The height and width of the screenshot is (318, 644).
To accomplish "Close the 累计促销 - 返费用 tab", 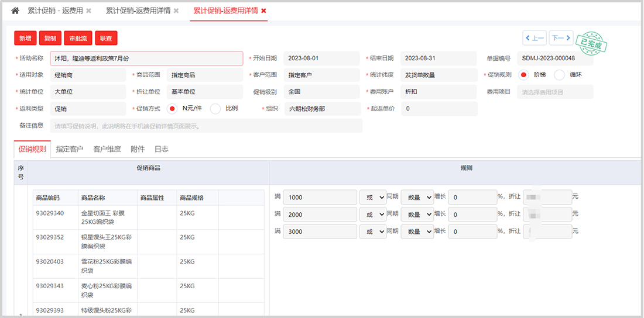I will pos(88,11).
